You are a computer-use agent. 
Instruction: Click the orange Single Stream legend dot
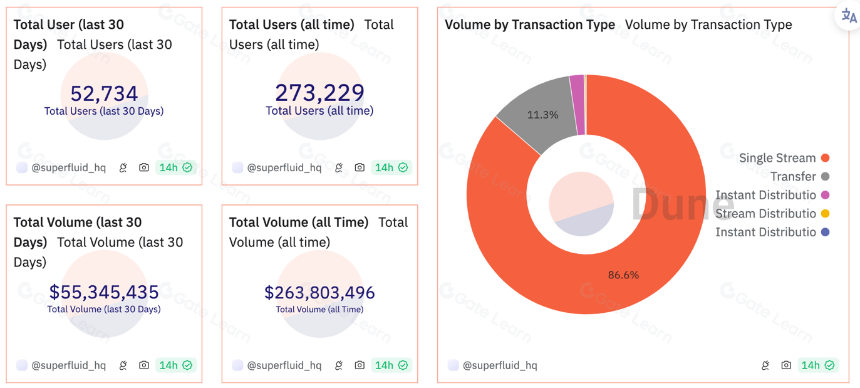(x=825, y=158)
